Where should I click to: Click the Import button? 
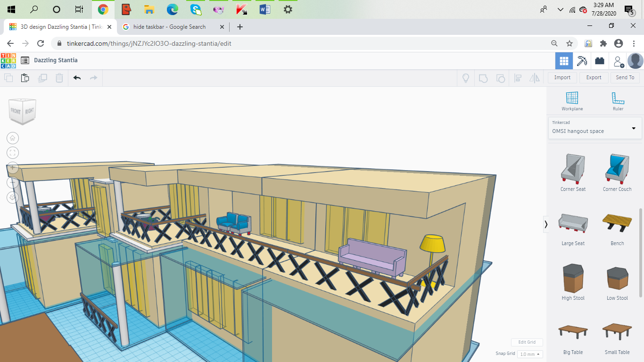pyautogui.click(x=562, y=78)
